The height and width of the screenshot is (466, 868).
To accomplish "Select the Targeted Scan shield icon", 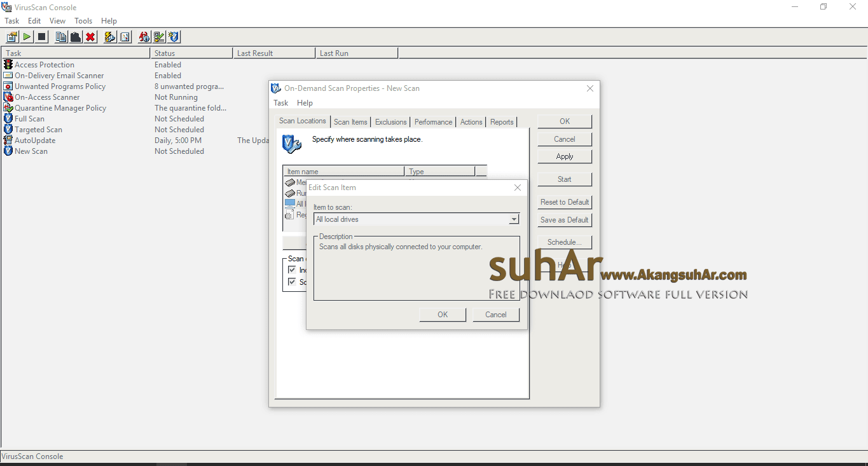I will (8, 129).
